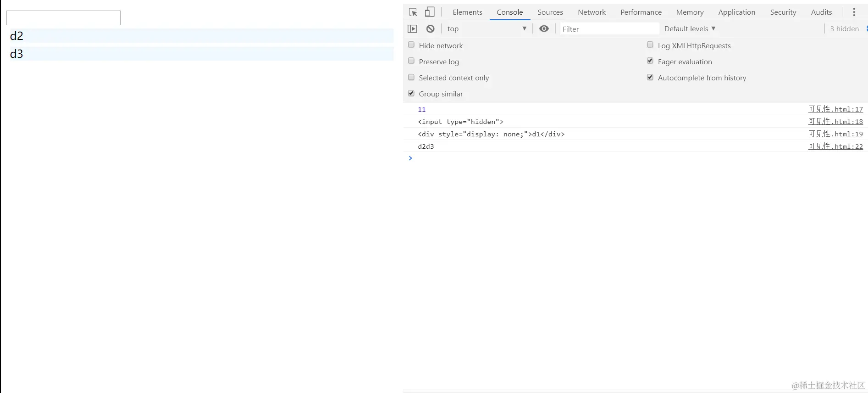Open source link 可见性.html:22
The height and width of the screenshot is (393, 868).
click(835, 146)
